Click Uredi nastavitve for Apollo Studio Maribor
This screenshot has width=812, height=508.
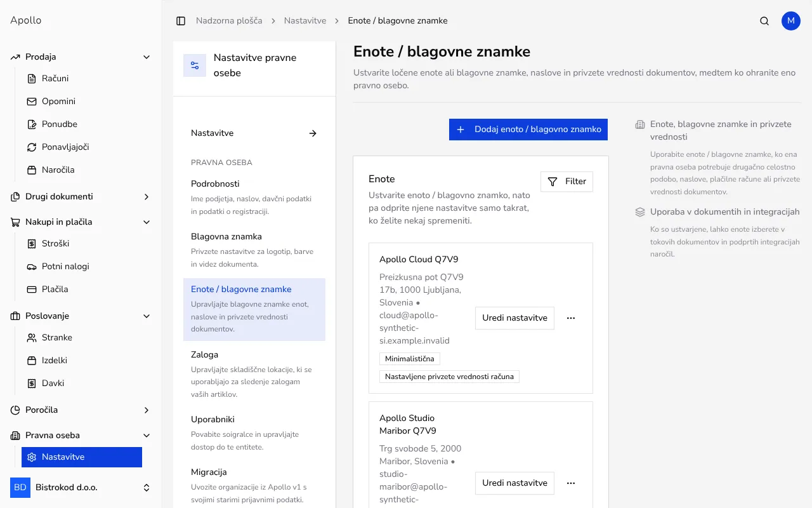[514, 483]
